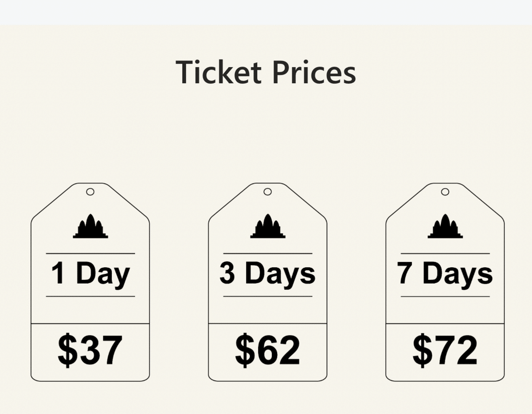532x414 pixels.
Task: Choose the $37 price
Action: coord(90,351)
